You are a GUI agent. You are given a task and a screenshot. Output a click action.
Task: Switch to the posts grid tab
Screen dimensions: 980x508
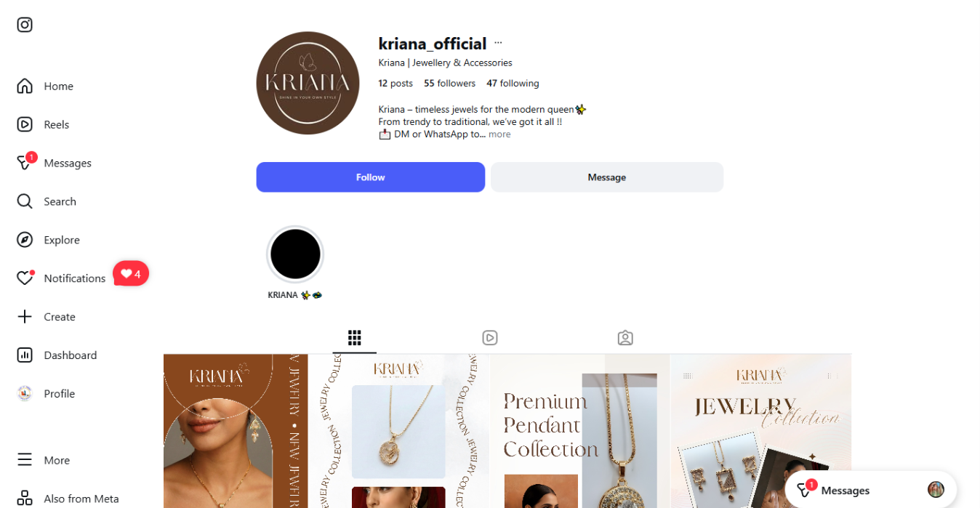pyautogui.click(x=355, y=338)
